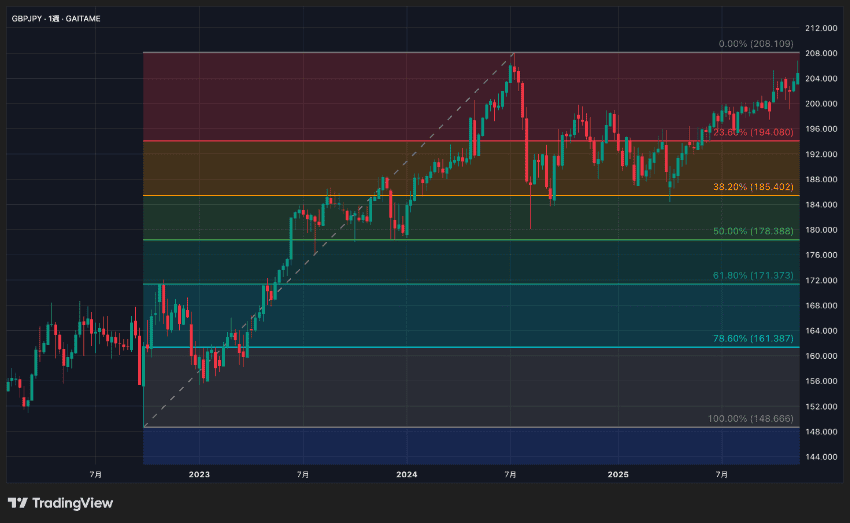Click the 152.000 price axis label
Image resolution: width=850 pixels, height=523 pixels.
tap(821, 406)
